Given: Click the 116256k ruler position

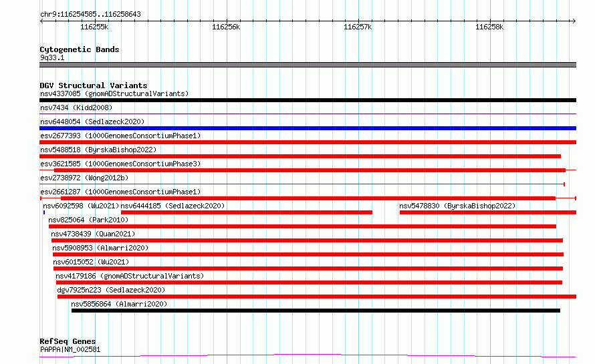Looking at the screenshot, I should pyautogui.click(x=226, y=27).
